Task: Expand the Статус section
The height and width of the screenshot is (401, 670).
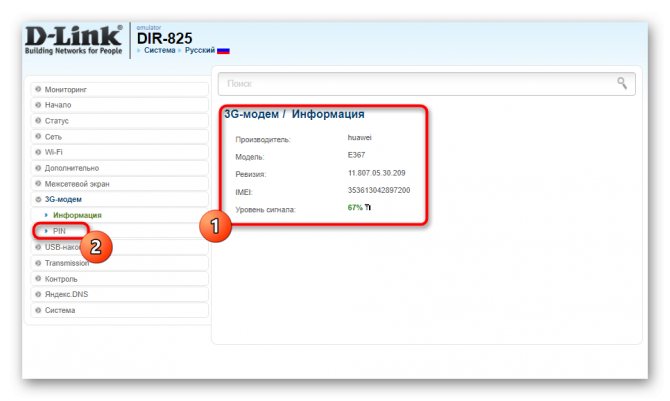Action: pos(57,120)
